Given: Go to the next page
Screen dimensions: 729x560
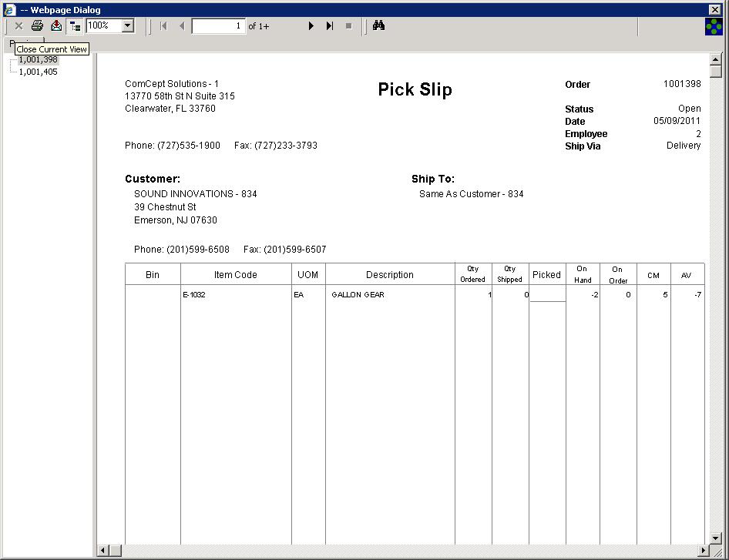Looking at the screenshot, I should tap(311, 26).
